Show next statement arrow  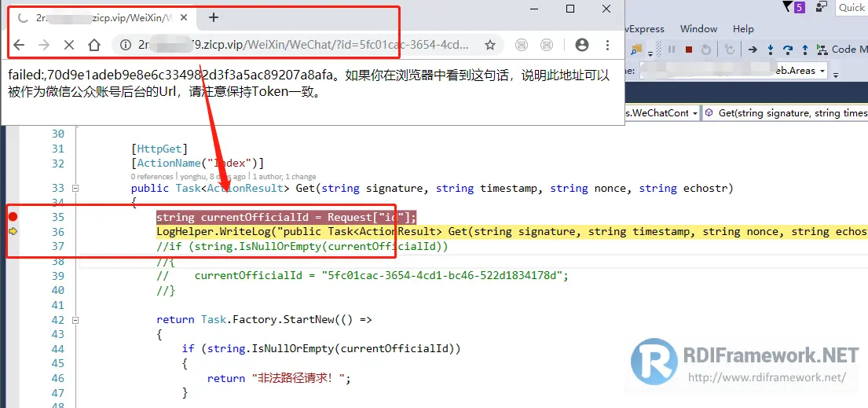pyautogui.click(x=753, y=50)
